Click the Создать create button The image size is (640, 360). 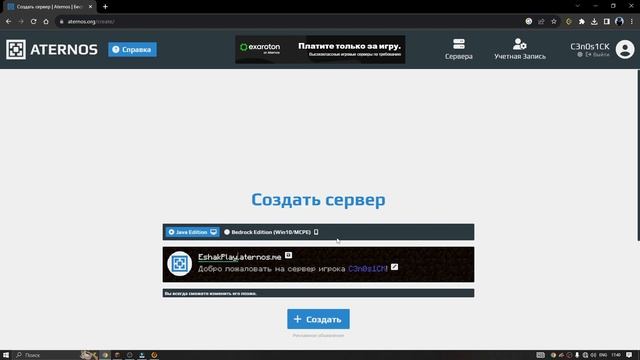[318, 319]
